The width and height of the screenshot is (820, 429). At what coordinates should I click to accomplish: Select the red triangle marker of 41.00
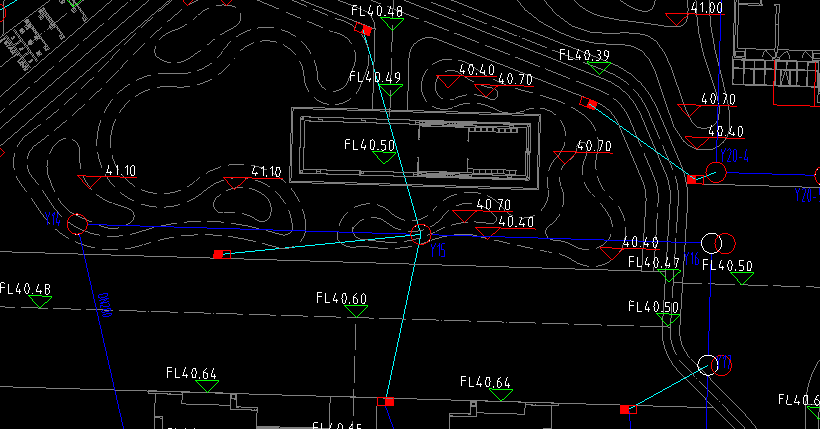point(677,19)
